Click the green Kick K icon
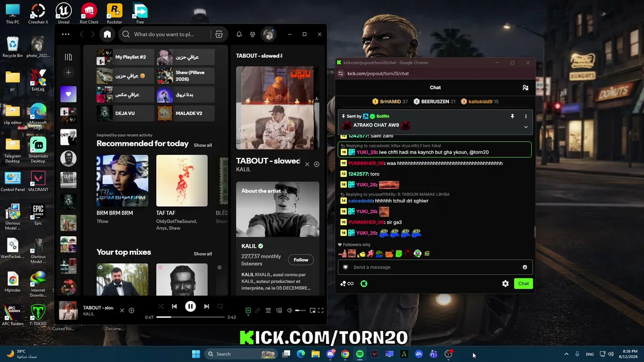The height and width of the screenshot is (362, 644). 364,284
